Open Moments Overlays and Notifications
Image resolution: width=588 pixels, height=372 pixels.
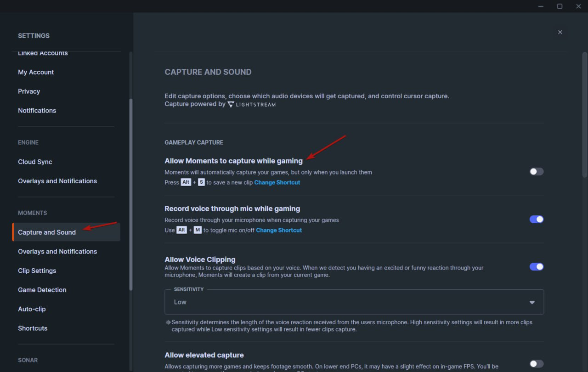coord(57,252)
